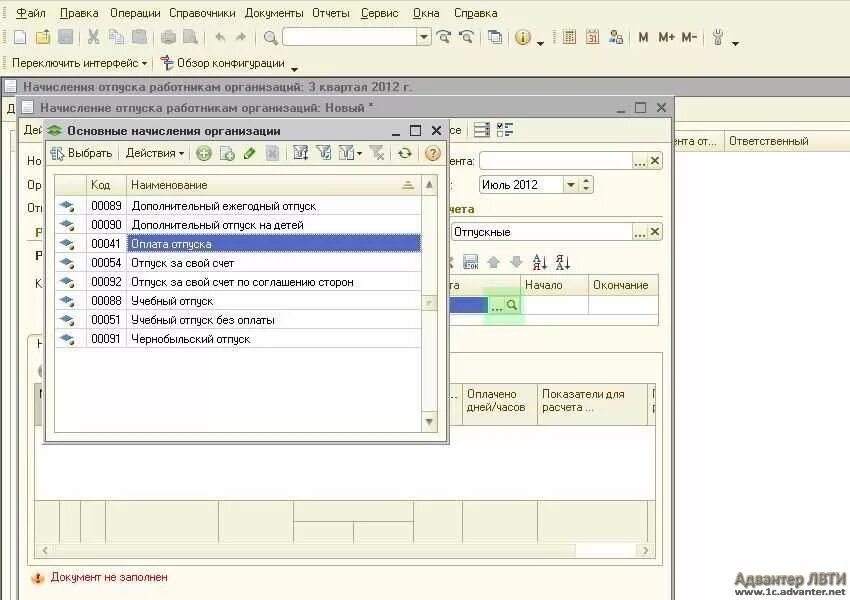Open the search field dropdown arrow
Image resolution: width=850 pixels, height=600 pixels.
[x=424, y=37]
